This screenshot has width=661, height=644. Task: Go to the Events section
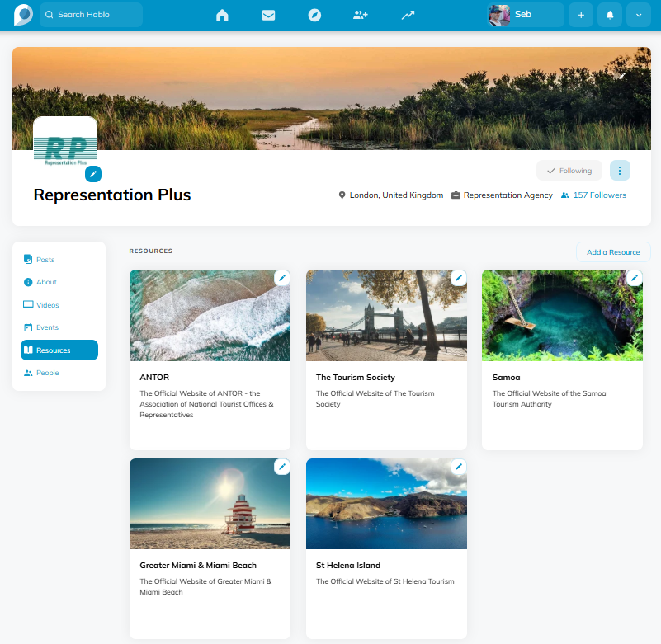pyautogui.click(x=59, y=327)
